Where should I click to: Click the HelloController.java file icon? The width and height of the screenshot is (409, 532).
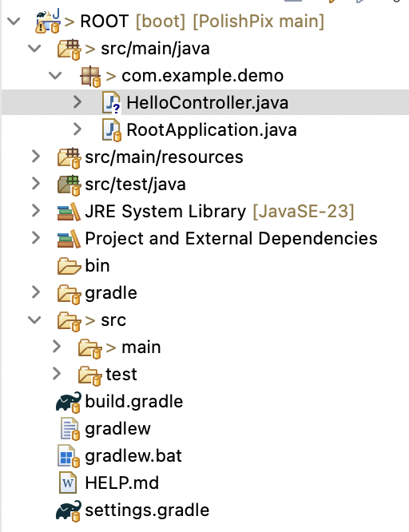(111, 103)
